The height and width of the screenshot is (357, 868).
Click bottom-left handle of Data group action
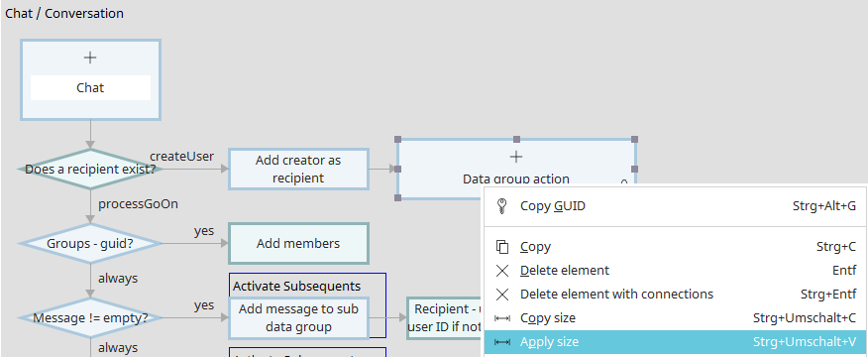[x=397, y=198]
